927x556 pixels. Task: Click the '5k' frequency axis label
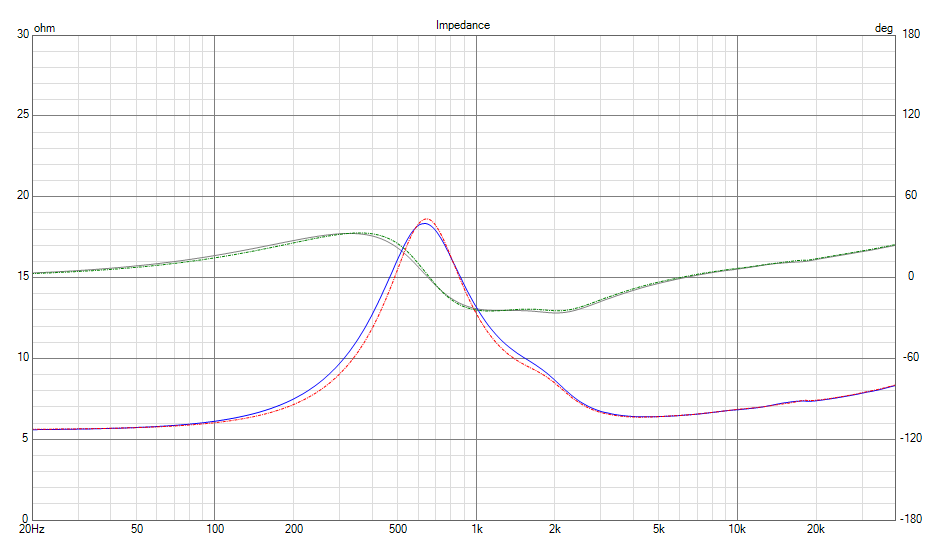coord(659,529)
